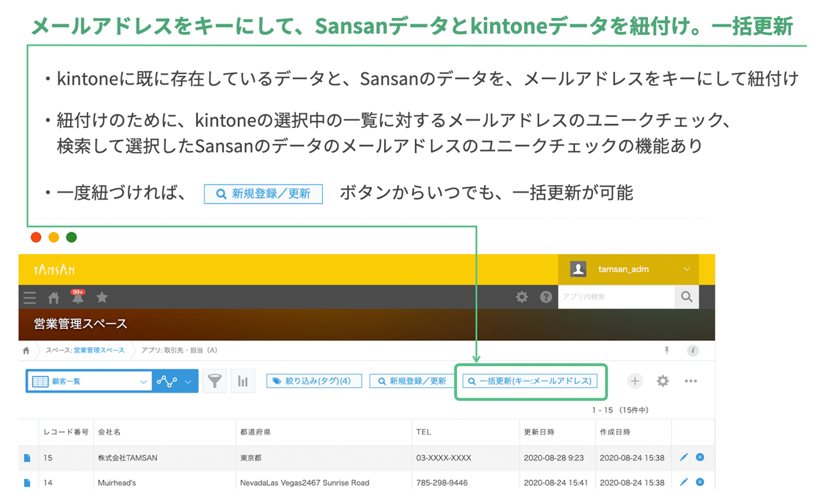Open the favorites star icon
The height and width of the screenshot is (504, 830).
tap(102, 297)
